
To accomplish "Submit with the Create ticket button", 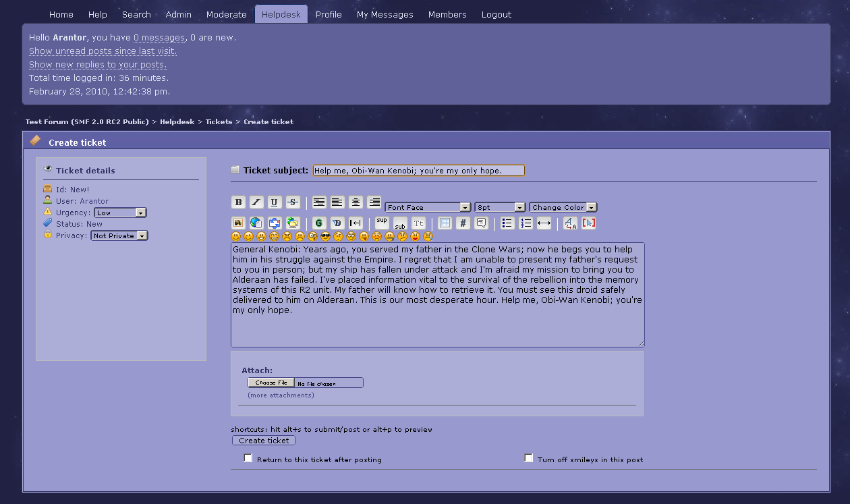I will [x=264, y=441].
